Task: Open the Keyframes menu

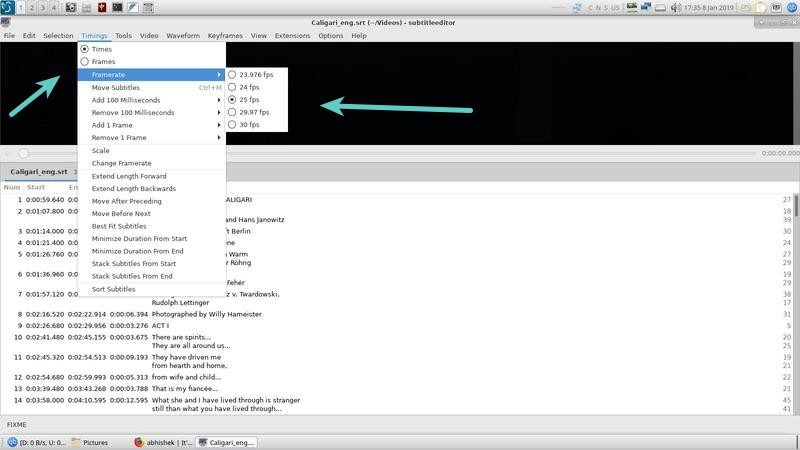Action: (225, 36)
